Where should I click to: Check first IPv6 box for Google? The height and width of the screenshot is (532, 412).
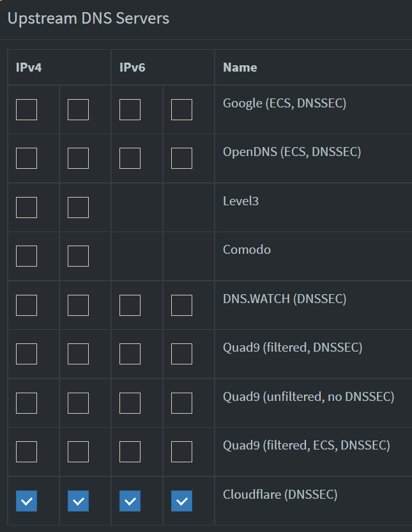[x=130, y=109]
